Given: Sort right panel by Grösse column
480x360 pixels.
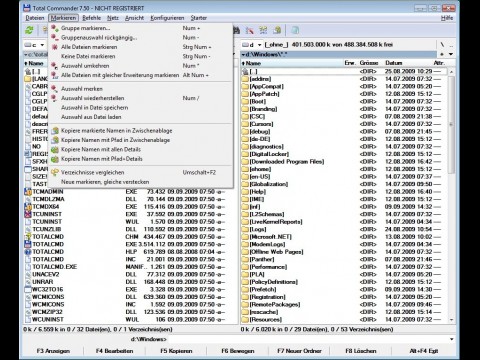Looking at the screenshot, I should (x=369, y=63).
